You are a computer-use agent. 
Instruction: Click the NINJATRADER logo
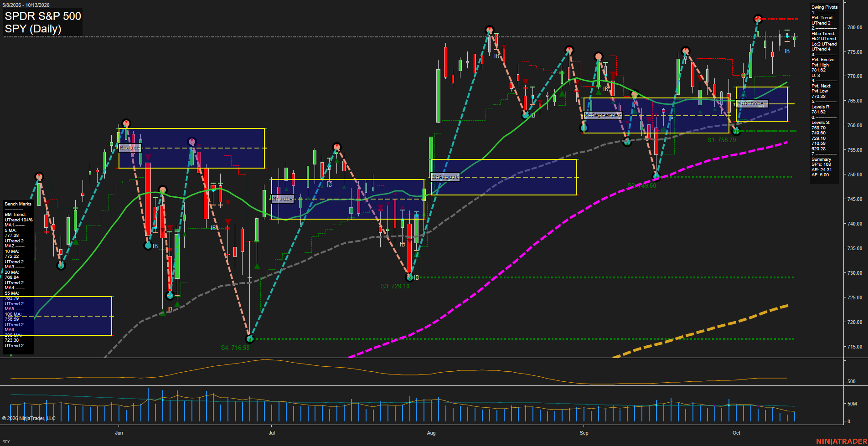[x=841, y=441]
